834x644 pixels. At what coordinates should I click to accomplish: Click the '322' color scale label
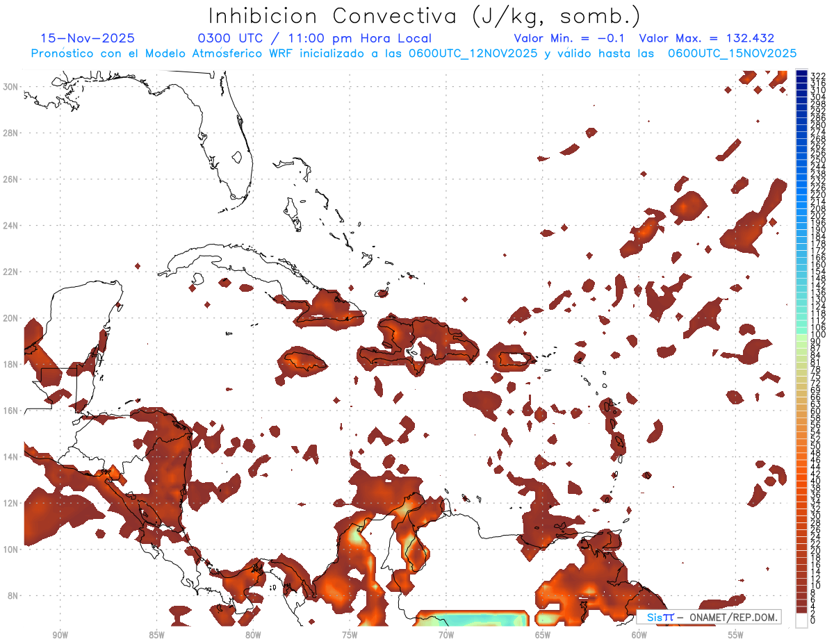(x=818, y=75)
